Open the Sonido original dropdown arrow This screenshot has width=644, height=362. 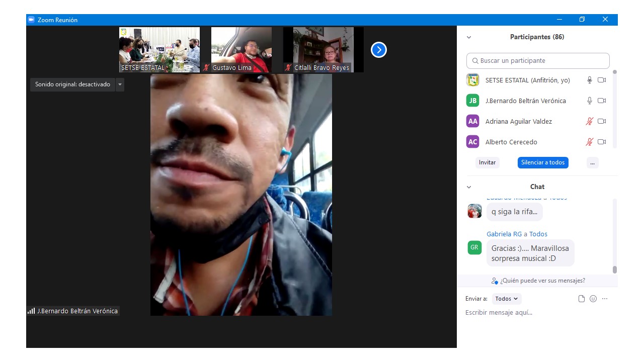tap(120, 84)
